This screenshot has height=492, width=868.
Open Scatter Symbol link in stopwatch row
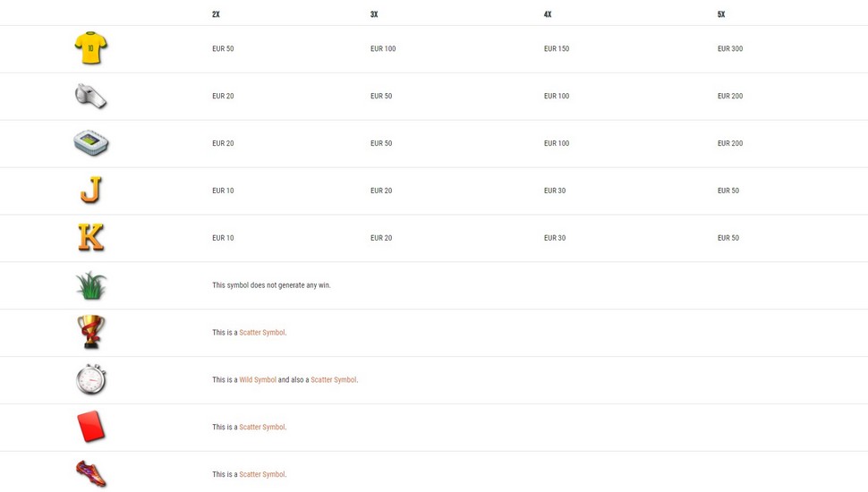coord(333,379)
